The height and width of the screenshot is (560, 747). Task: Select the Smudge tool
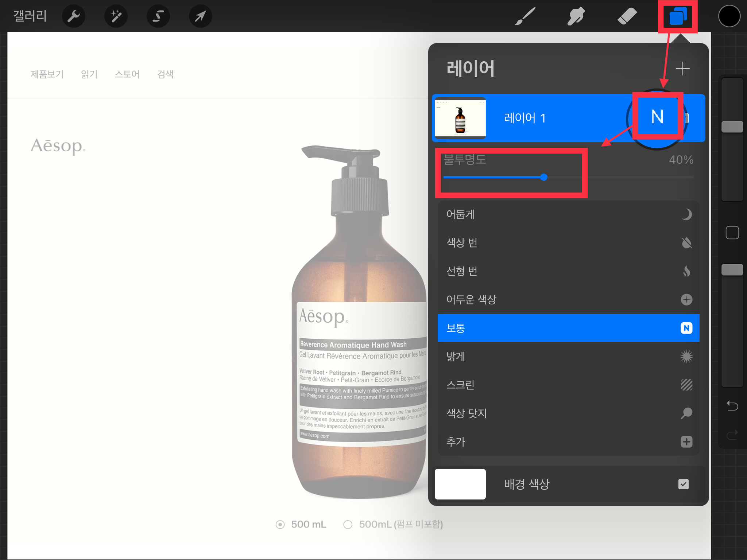click(576, 16)
